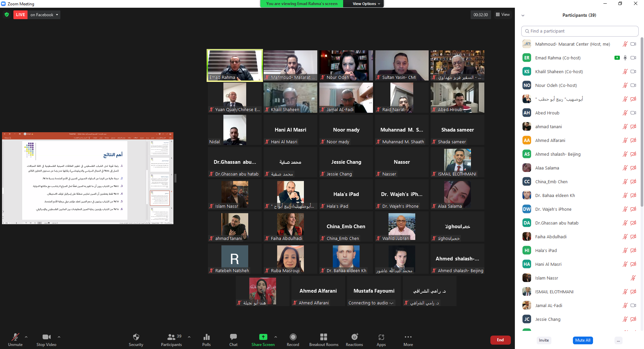644x349 pixels.
Task: Toggle Khalil Shaheen's microphone in participants list
Action: pyautogui.click(x=625, y=71)
